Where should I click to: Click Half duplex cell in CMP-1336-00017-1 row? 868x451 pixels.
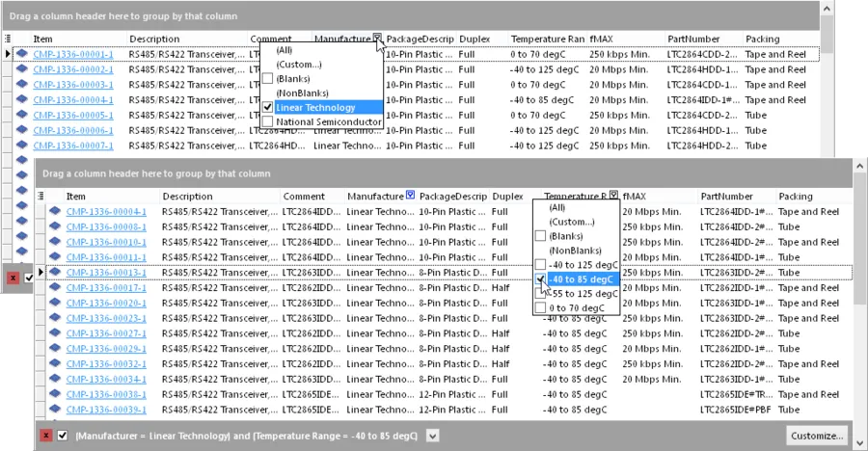501,288
